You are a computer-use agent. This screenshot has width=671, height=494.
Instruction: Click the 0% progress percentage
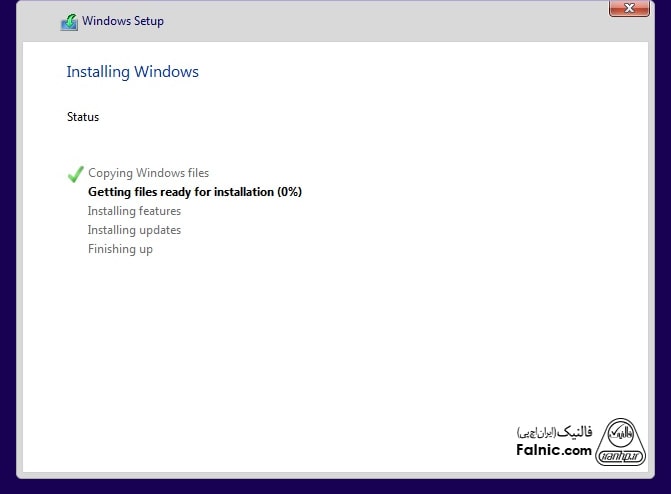click(x=290, y=192)
